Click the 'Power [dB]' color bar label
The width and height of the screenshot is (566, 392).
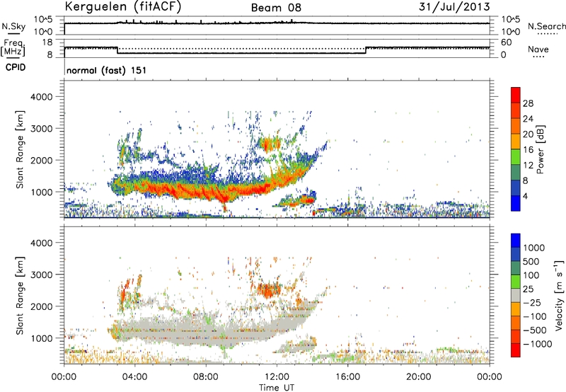540,149
